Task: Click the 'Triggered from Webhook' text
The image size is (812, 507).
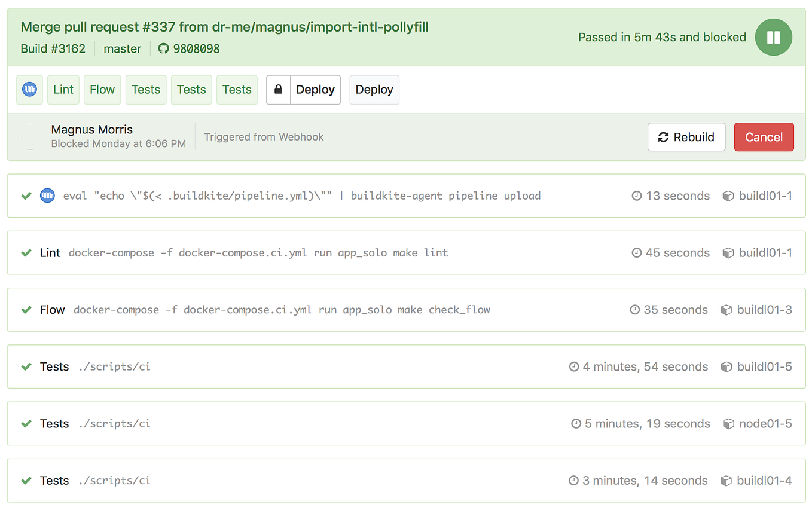Action: click(264, 137)
